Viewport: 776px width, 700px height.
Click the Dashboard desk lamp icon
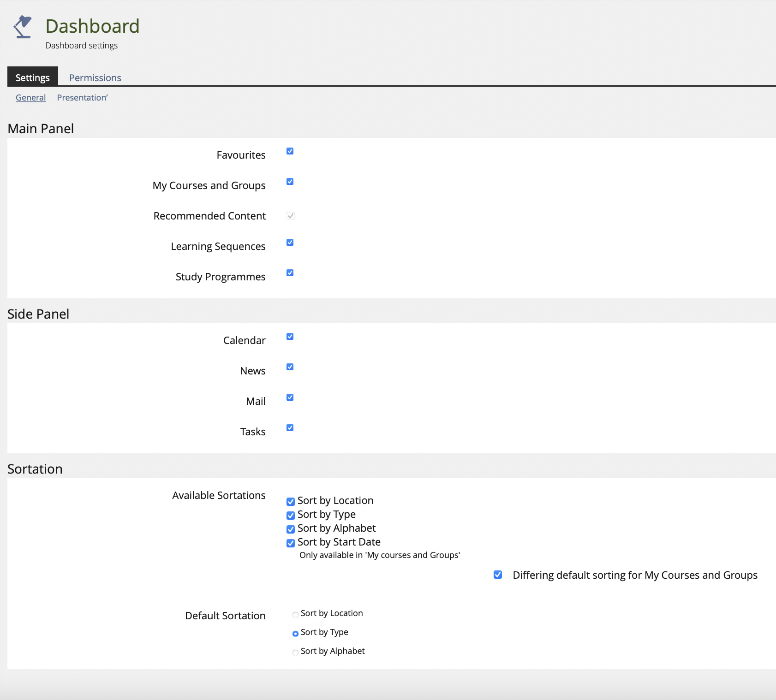pos(23,27)
